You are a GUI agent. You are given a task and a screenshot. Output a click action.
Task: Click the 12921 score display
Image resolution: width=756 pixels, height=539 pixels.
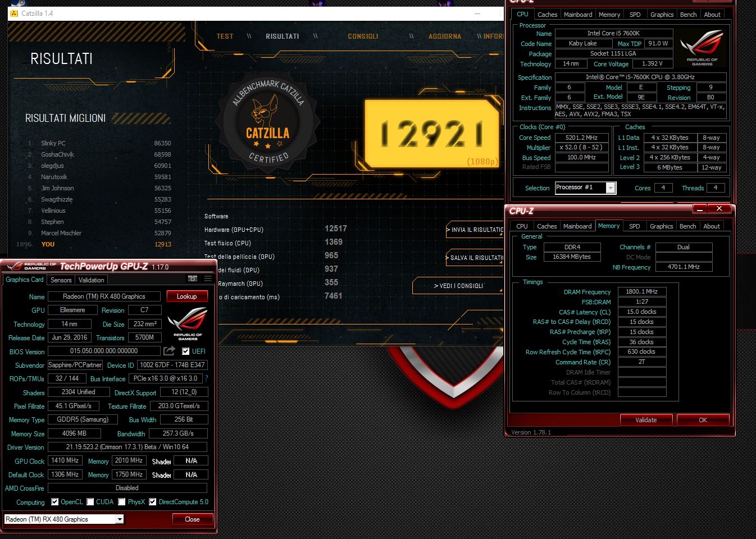tap(431, 134)
